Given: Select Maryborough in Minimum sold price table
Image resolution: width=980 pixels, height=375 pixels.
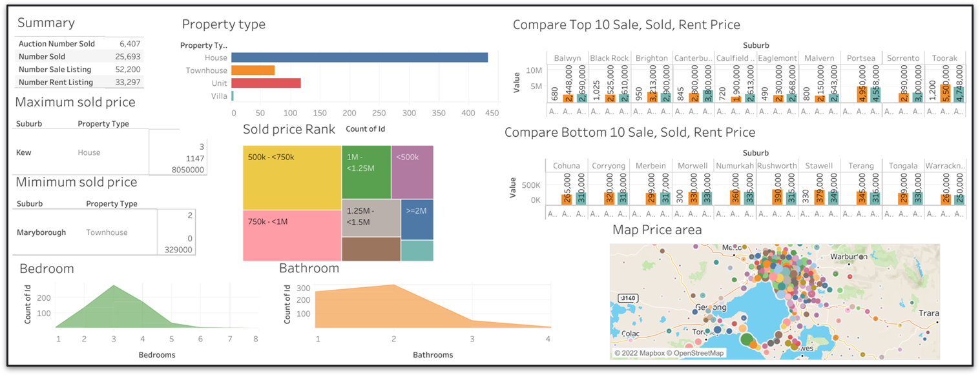Looking at the screenshot, I should click(x=41, y=232).
